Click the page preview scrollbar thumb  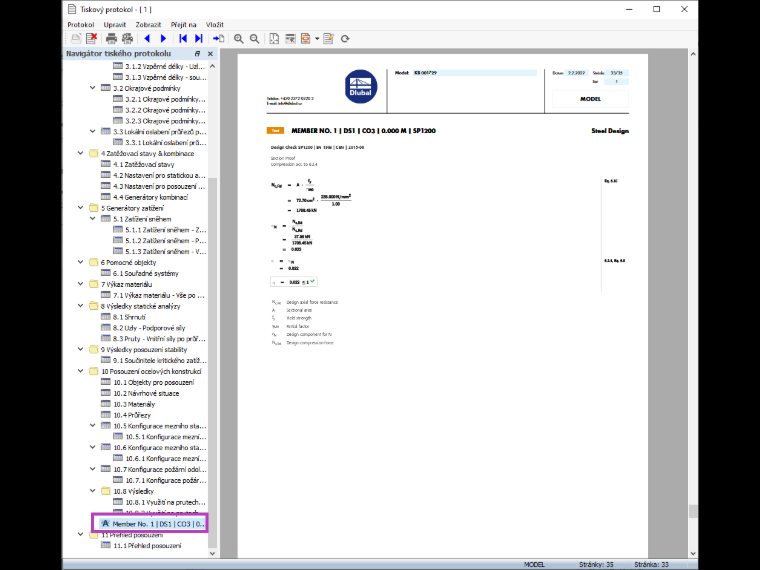693,511
